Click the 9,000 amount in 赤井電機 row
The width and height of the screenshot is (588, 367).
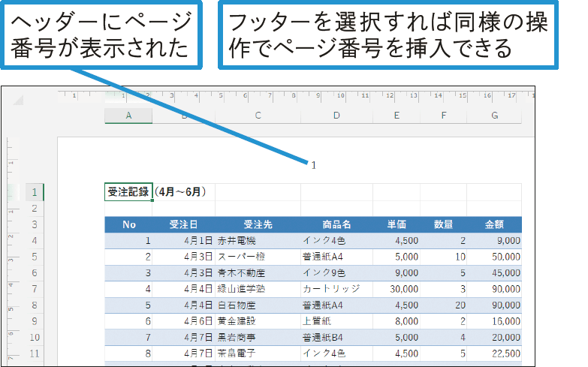[x=494, y=241]
